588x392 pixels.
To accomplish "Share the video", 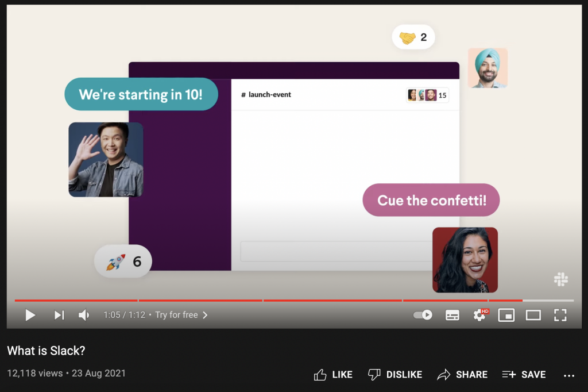I will pos(462,374).
